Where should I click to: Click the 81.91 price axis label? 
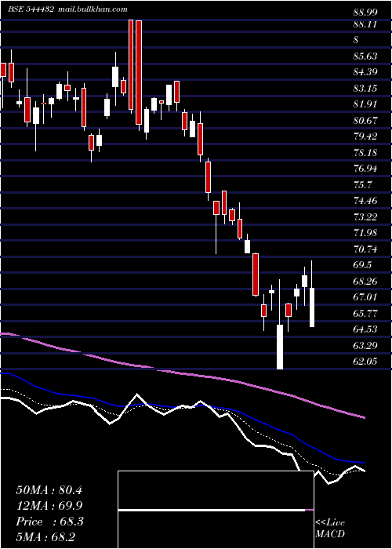click(x=365, y=104)
